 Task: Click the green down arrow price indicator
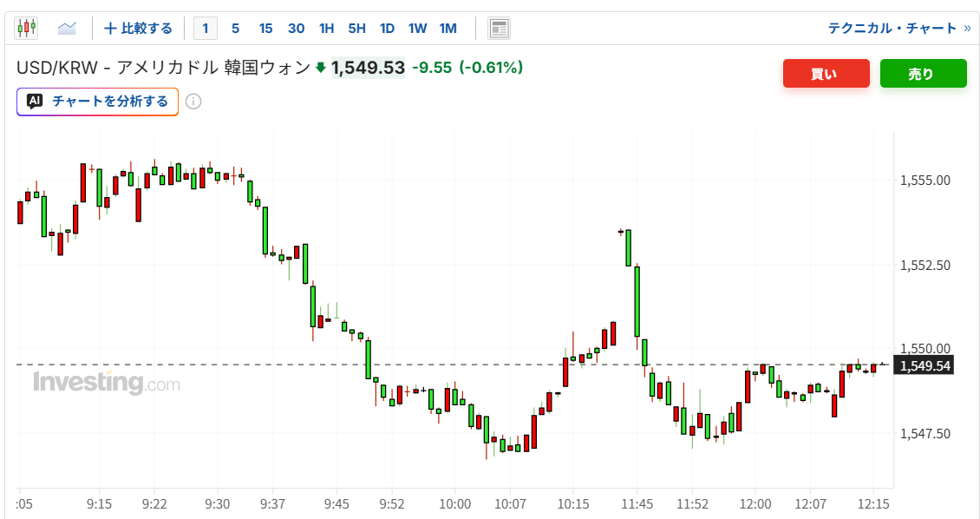point(321,68)
